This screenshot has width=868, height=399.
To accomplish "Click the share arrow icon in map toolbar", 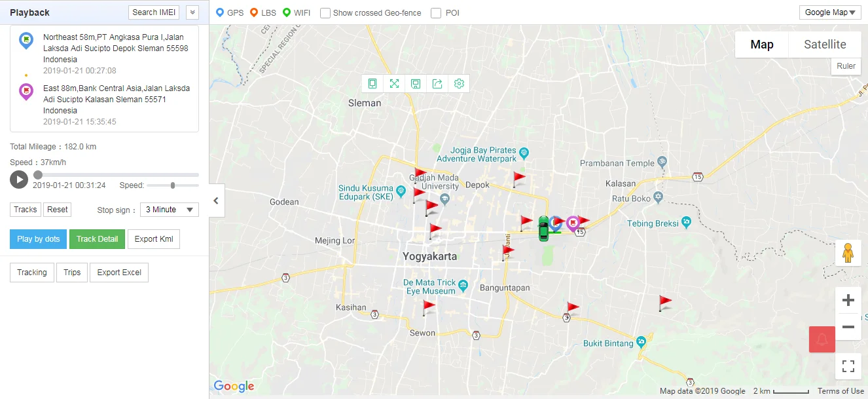I will click(x=437, y=83).
